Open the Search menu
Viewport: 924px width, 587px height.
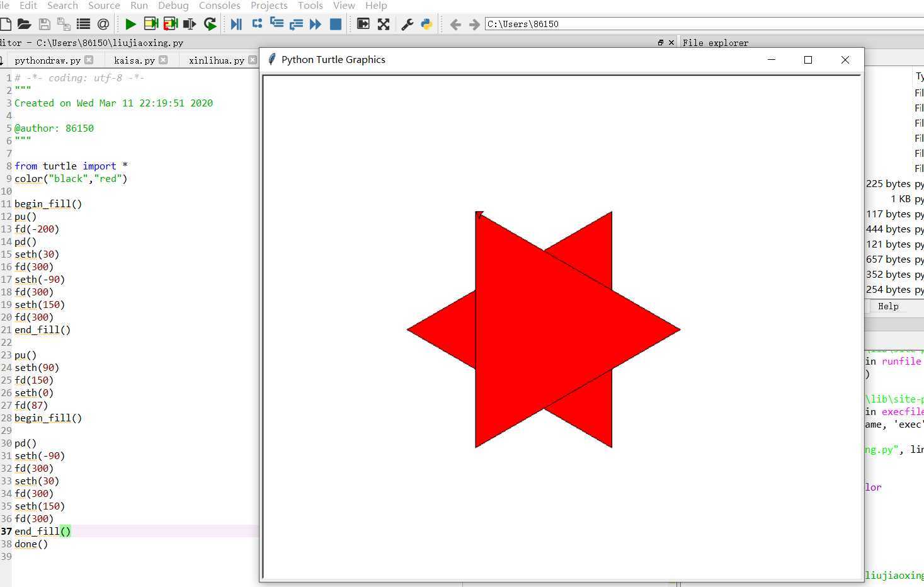[x=62, y=6]
